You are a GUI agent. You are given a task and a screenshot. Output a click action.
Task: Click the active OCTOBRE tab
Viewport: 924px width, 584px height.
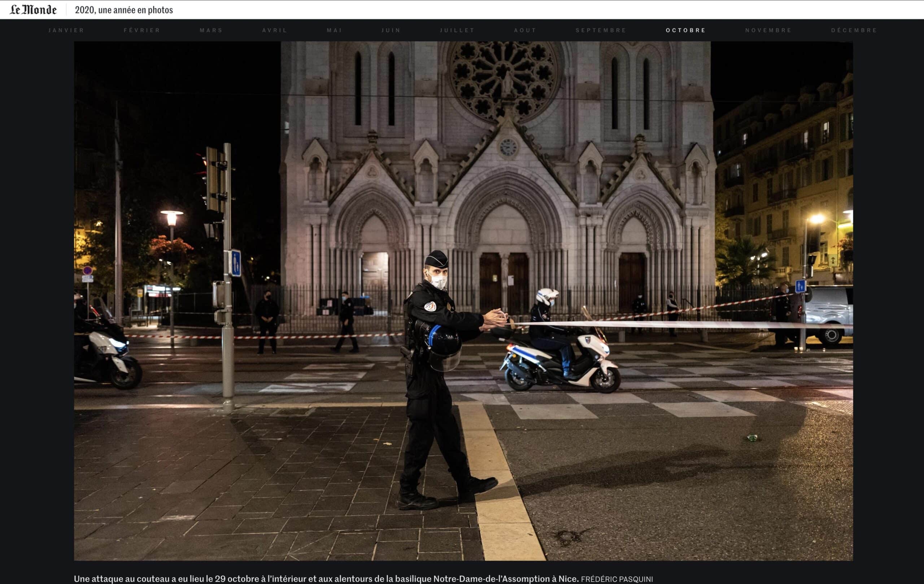[686, 30]
